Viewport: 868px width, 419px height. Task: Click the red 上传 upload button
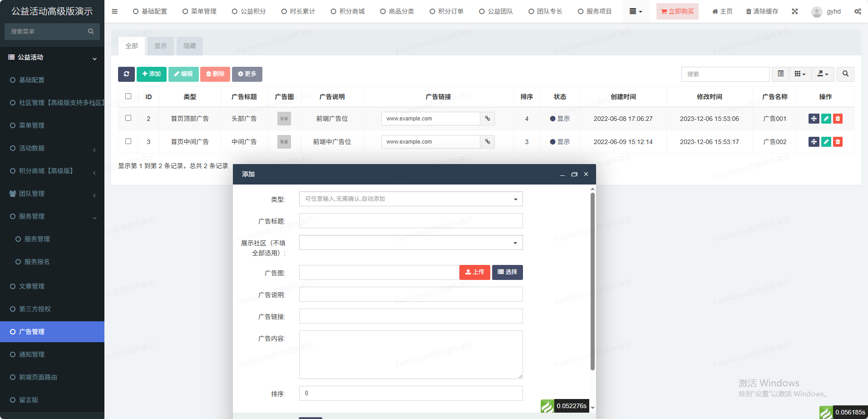(474, 272)
